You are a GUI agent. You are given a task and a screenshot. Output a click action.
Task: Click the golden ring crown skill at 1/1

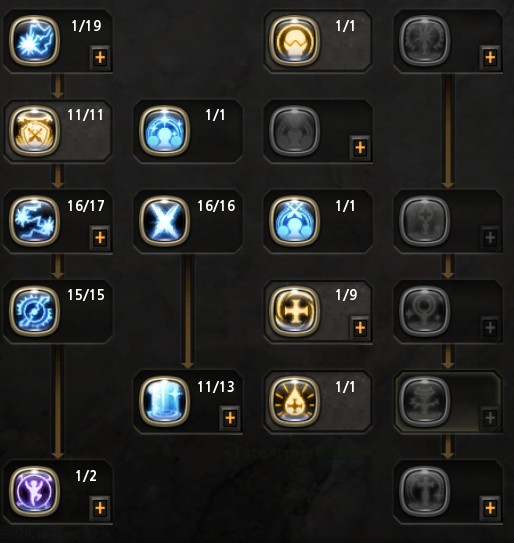[x=294, y=41]
